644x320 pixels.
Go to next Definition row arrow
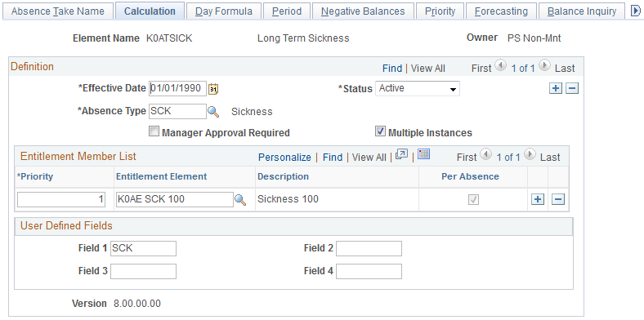543,65
